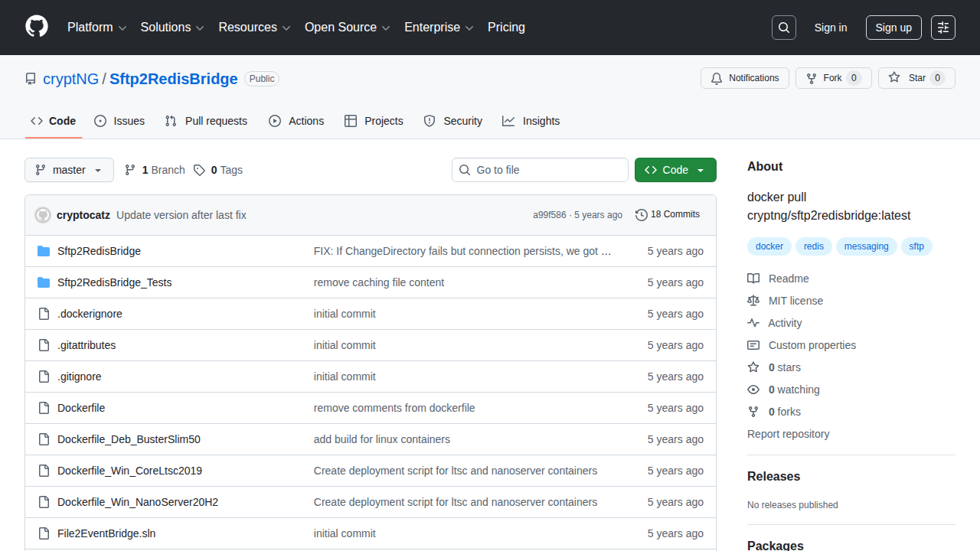
Task: Fork the repository via the fork icon
Action: 809,77
